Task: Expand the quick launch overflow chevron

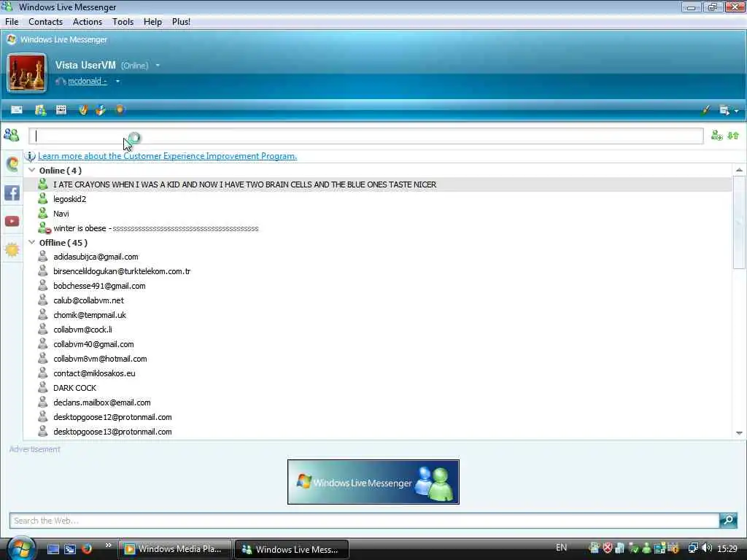Action: 109,545
